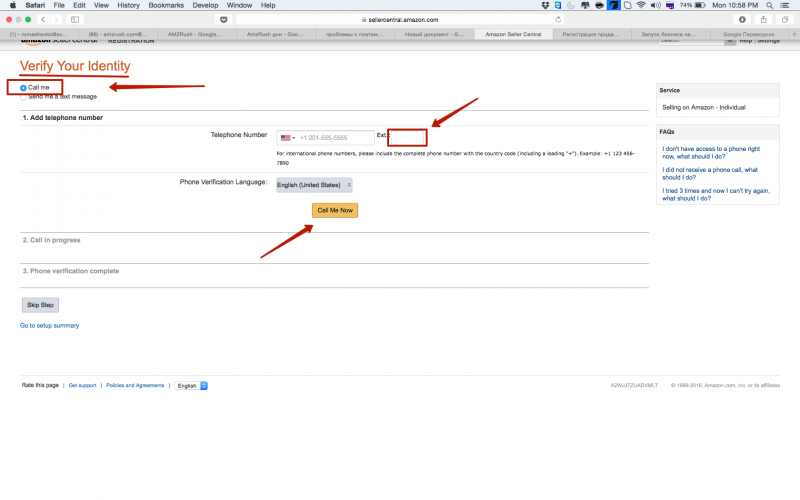Image resolution: width=800 pixels, height=500 pixels.
Task: Open Phone Verification Language dropdown
Action: (314, 185)
